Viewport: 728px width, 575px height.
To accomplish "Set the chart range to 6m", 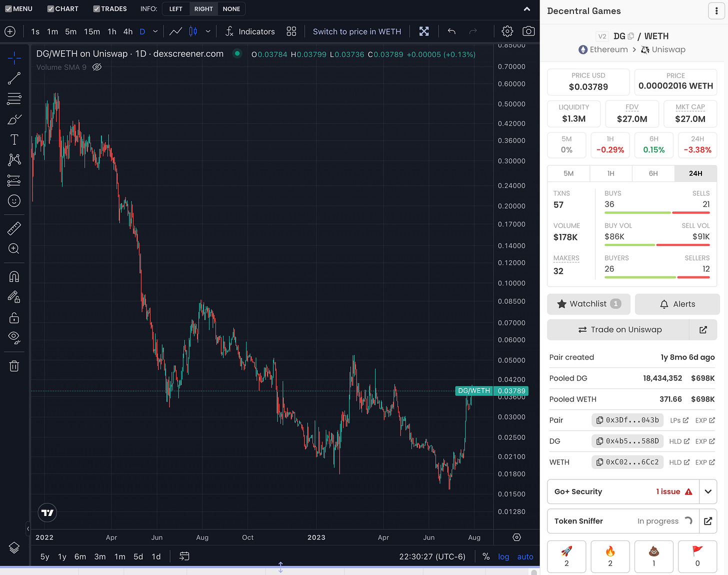I will (x=80, y=556).
